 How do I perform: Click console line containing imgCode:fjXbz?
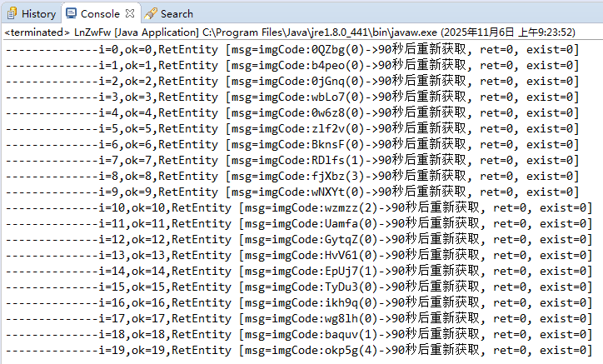pos(292,176)
